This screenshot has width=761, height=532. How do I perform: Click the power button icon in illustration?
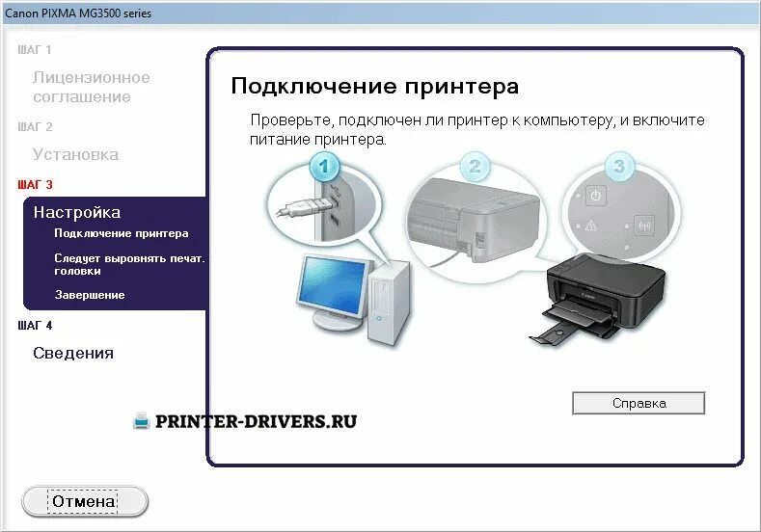595,196
